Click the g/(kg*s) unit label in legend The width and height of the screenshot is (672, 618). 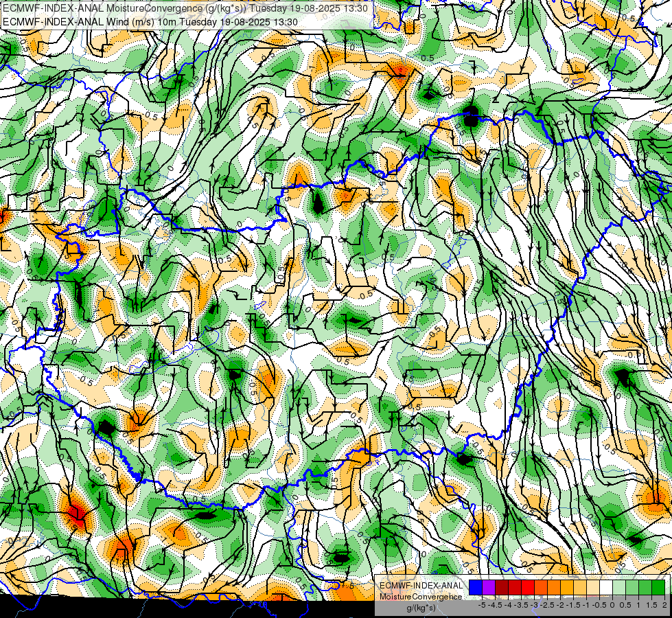(421, 608)
